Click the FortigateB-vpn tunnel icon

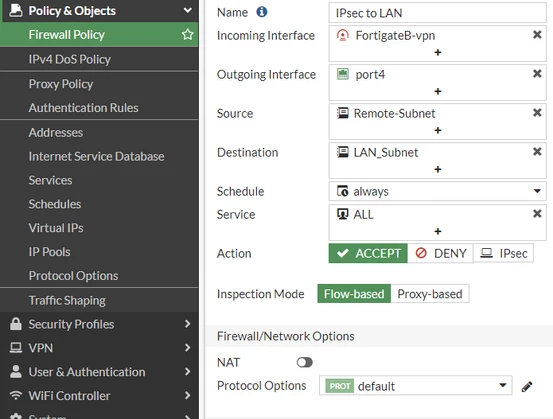tap(342, 35)
